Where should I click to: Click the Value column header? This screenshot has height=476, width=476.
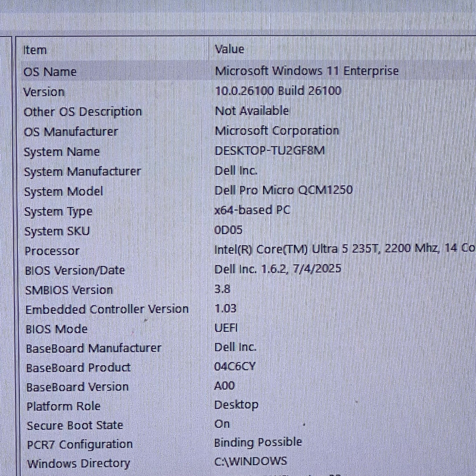tap(229, 49)
